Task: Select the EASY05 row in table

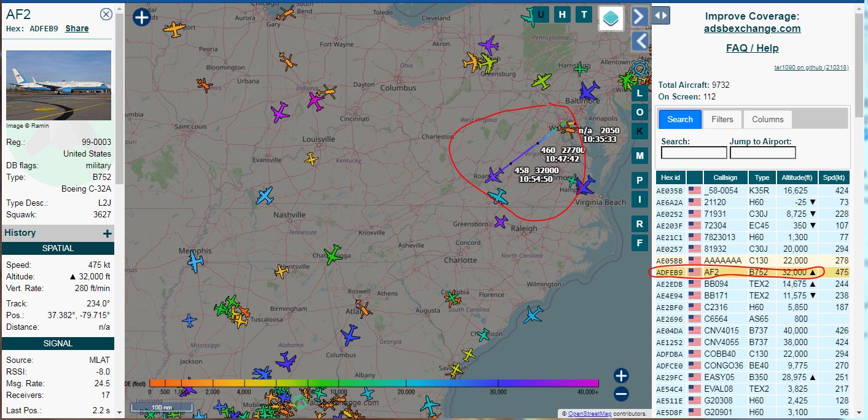Action: click(x=753, y=377)
